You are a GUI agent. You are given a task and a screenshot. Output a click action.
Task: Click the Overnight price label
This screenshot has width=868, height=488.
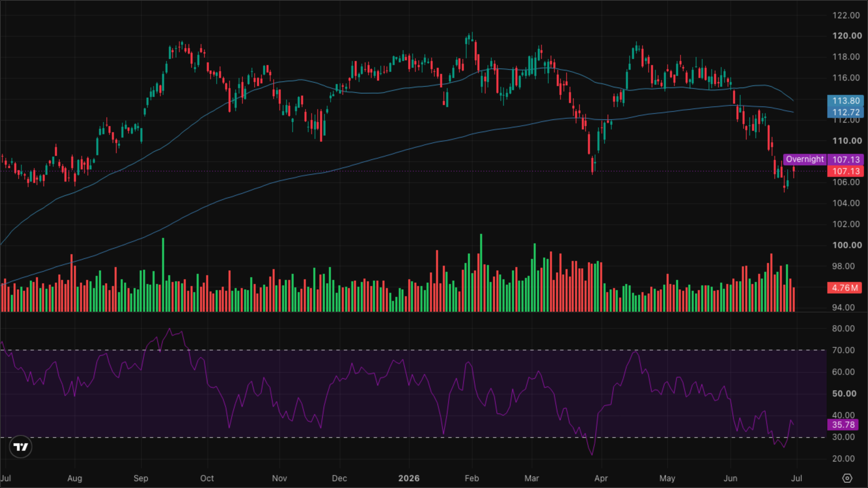805,159
